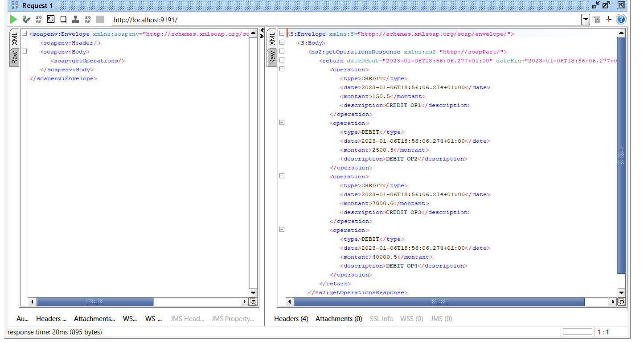Viewport: 644px width, 342px height.
Task: Click the clone request stamp icon
Action: coord(76,19)
